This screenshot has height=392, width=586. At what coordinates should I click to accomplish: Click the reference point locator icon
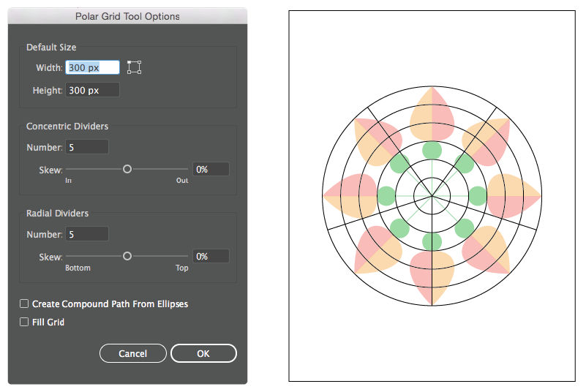pos(134,67)
